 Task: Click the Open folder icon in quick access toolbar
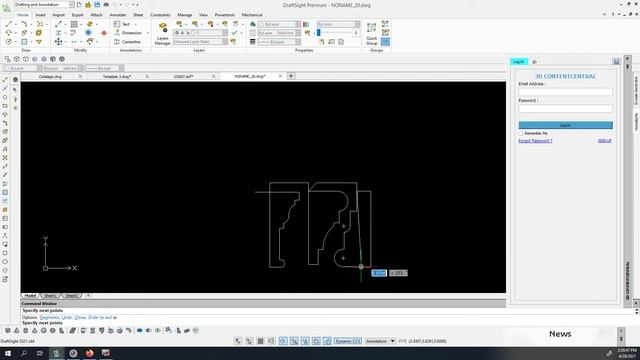pos(88,4)
